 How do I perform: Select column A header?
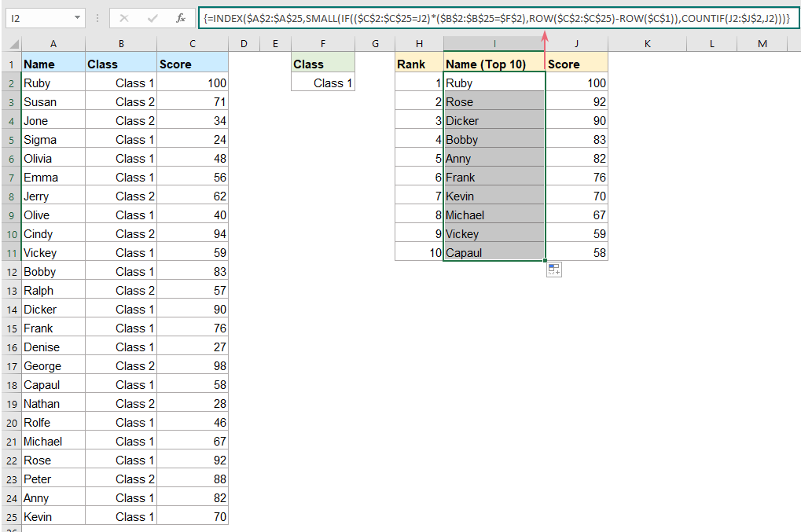coord(53,44)
